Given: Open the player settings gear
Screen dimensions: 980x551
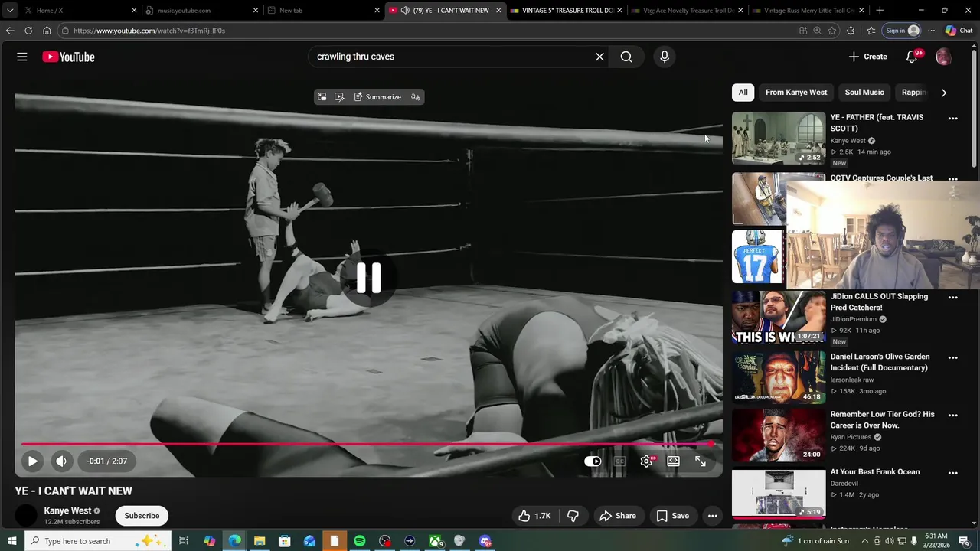Looking at the screenshot, I should [647, 461].
